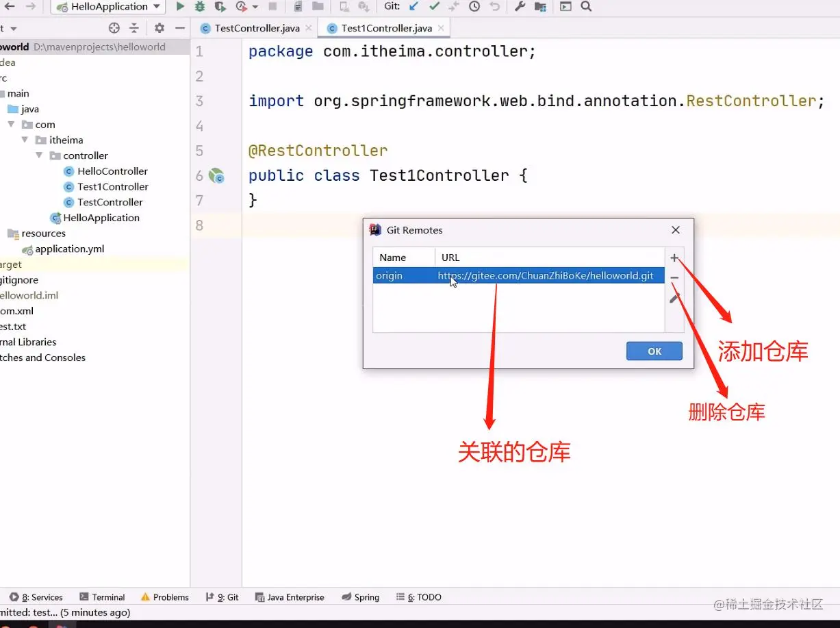Show Git history clock icon
This screenshot has height=628, width=840.
[474, 6]
